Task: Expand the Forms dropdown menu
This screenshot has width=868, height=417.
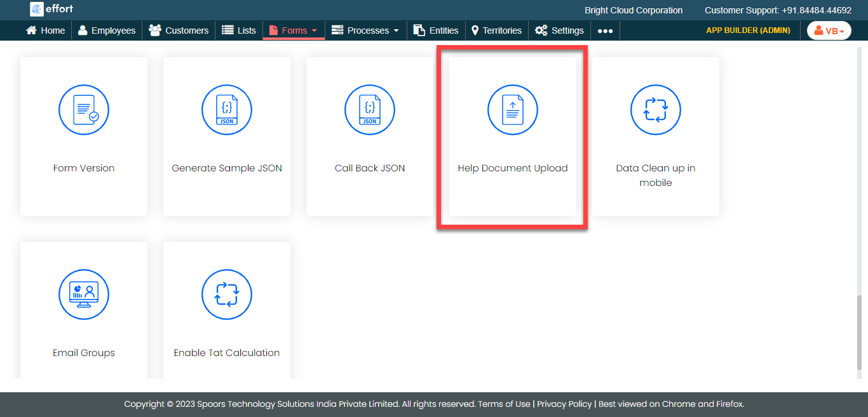Action: (x=294, y=30)
